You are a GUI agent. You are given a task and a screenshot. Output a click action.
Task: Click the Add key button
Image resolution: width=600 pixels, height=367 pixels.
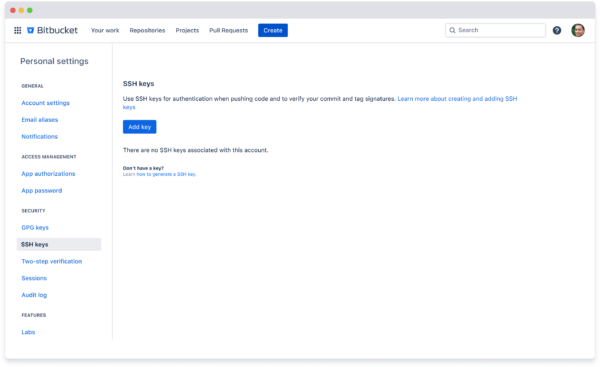[x=140, y=127]
